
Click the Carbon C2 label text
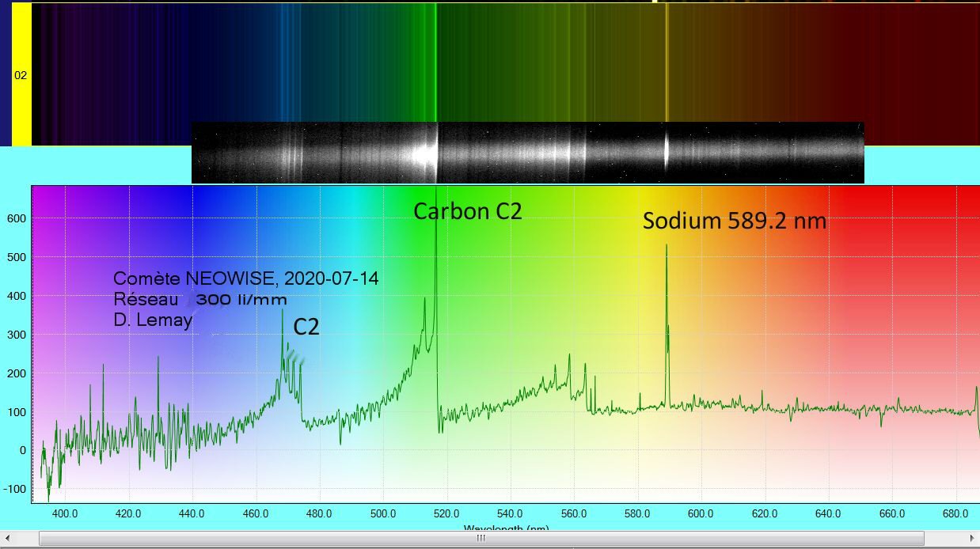(x=468, y=211)
